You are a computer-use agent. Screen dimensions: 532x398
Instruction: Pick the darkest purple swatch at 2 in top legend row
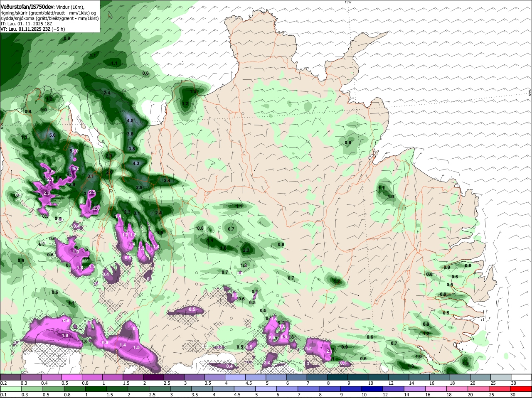(x=153, y=377)
